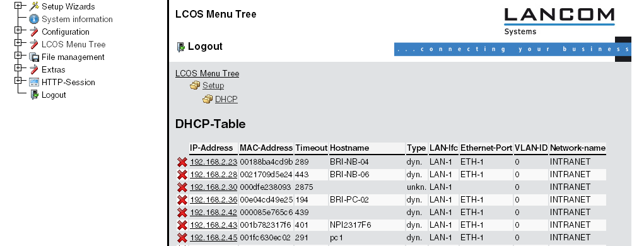Follow the LCOS Menu Tree breadcrumb link

[x=207, y=74]
